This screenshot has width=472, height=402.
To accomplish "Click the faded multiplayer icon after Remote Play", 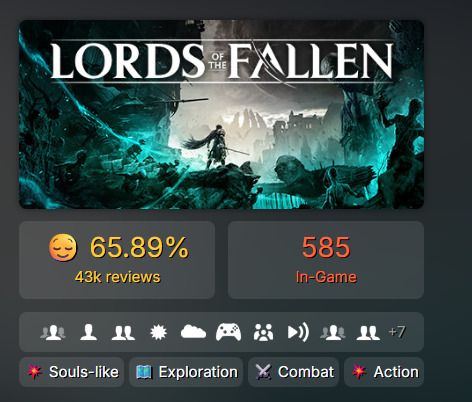I will tap(333, 332).
